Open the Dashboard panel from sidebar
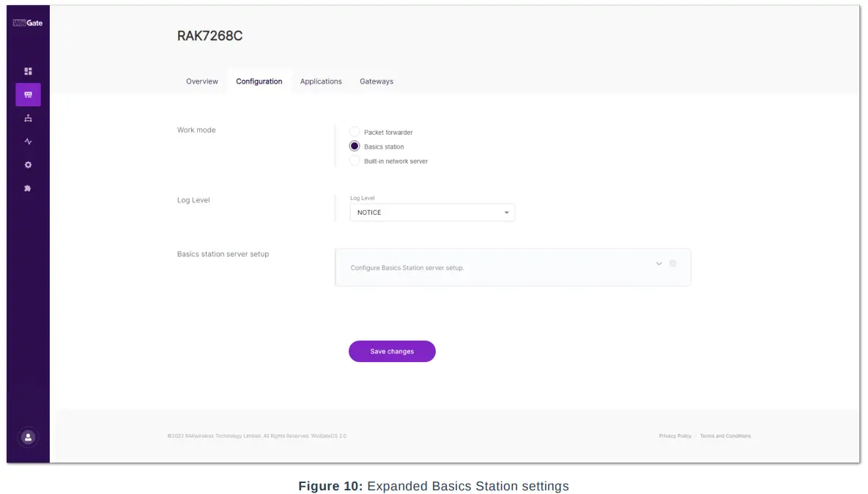Viewport: 868px width, 494px height. coord(28,71)
